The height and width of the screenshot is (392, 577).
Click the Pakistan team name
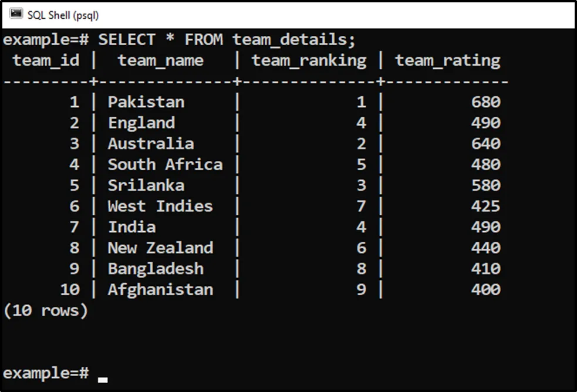[x=146, y=102]
